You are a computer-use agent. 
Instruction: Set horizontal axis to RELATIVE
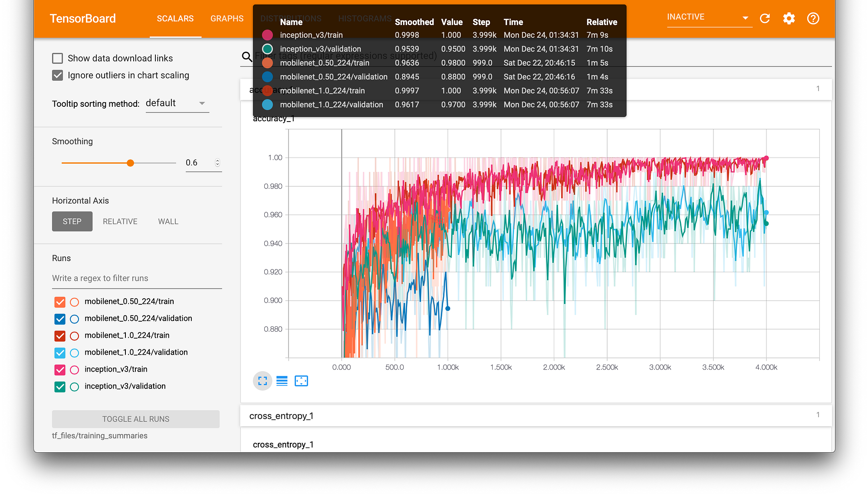point(120,221)
